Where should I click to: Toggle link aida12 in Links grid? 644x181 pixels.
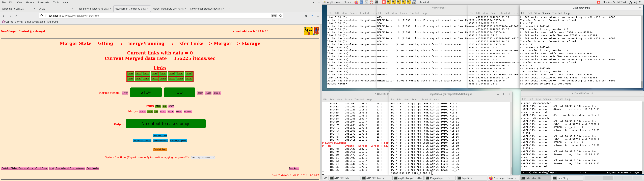click(163, 79)
